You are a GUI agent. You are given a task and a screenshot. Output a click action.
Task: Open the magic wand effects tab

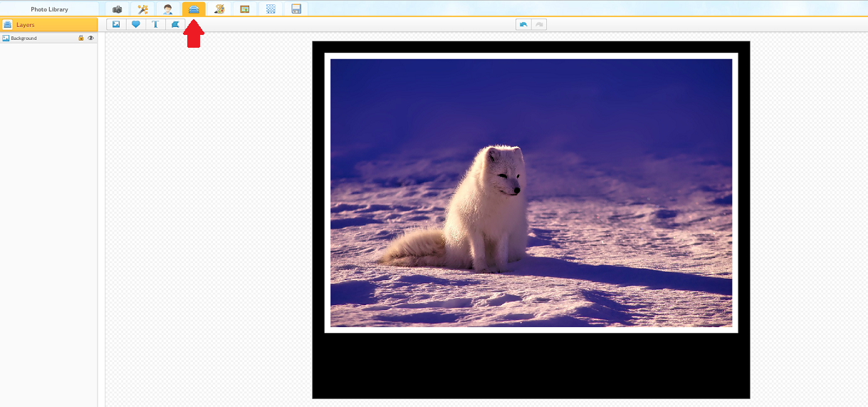(142, 9)
